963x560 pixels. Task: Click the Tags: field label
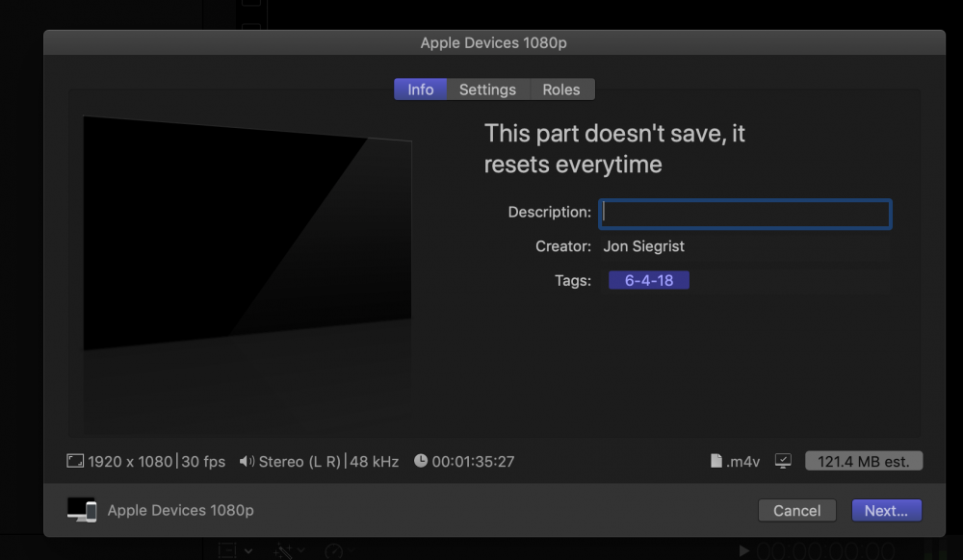(573, 280)
